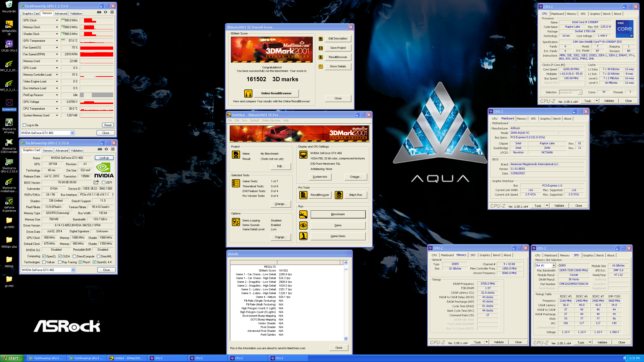Click the Edit Description icon in 3DMark score window
644x362 pixels.
[321, 39]
